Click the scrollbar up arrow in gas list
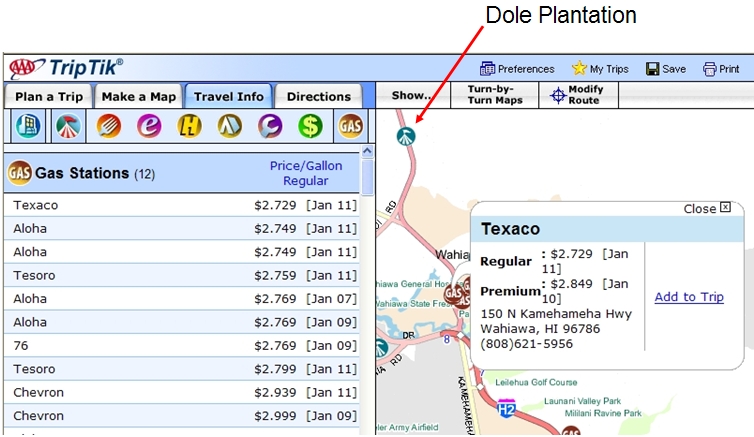Image resolution: width=754 pixels, height=437 pixels. [x=367, y=151]
